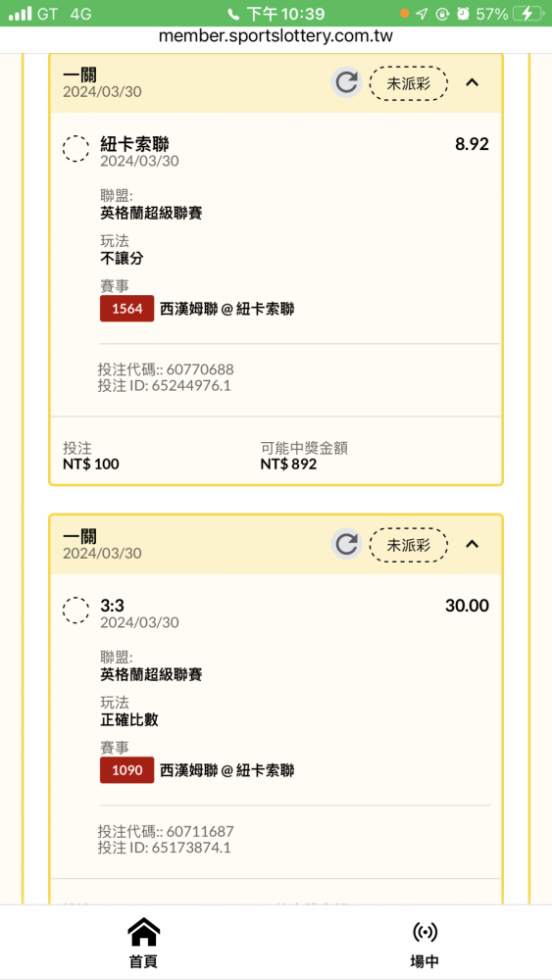Refresh the 3:3 correct score bet
This screenshot has height=980, width=552.
[x=346, y=544]
